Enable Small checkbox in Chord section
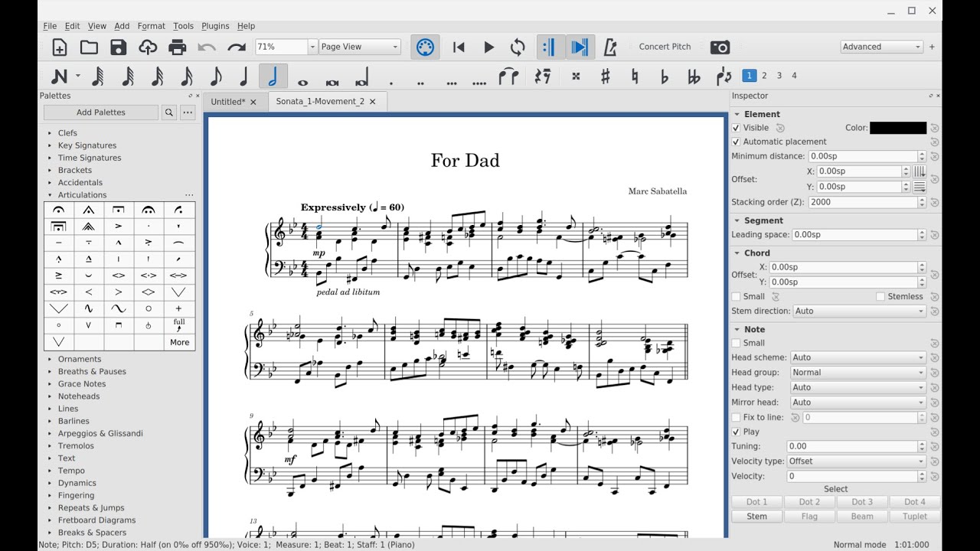 click(736, 297)
